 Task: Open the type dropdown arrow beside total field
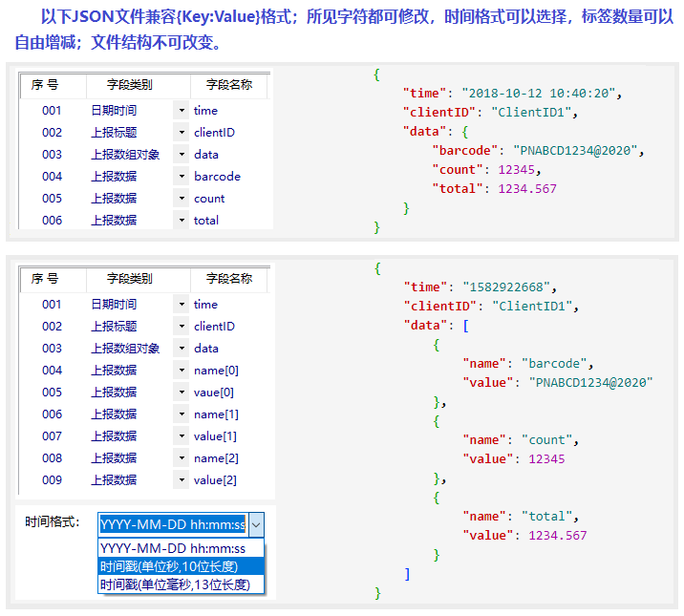pos(182,221)
